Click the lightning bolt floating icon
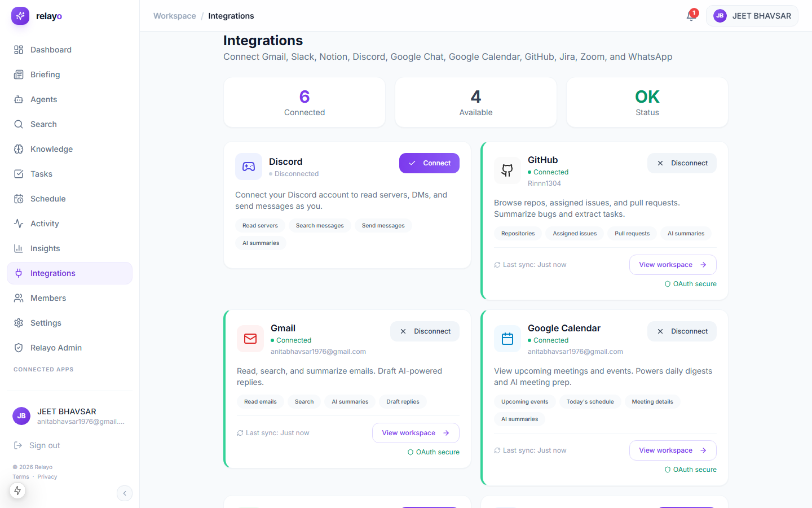Viewport: 812px width, 508px height. (x=17, y=491)
